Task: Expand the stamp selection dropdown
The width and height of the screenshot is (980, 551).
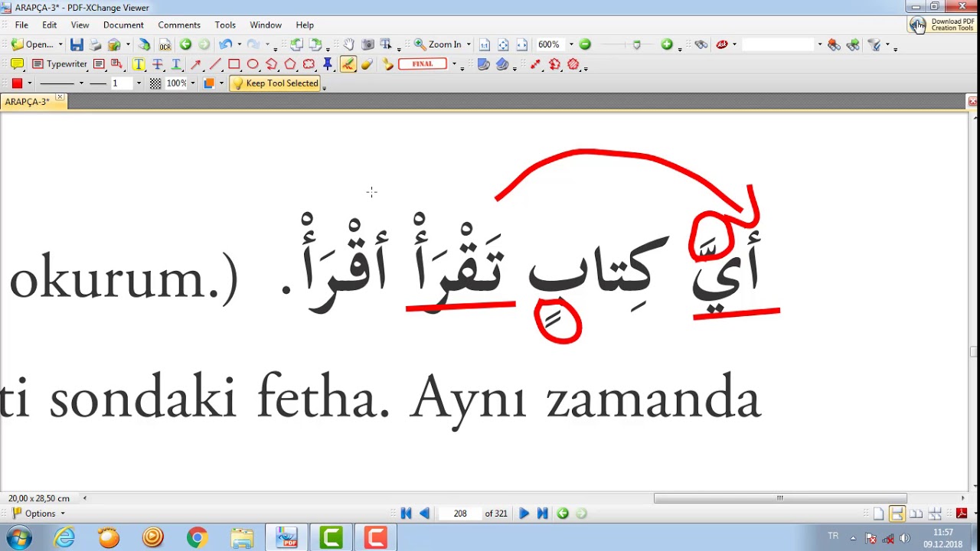Action: 454,64
